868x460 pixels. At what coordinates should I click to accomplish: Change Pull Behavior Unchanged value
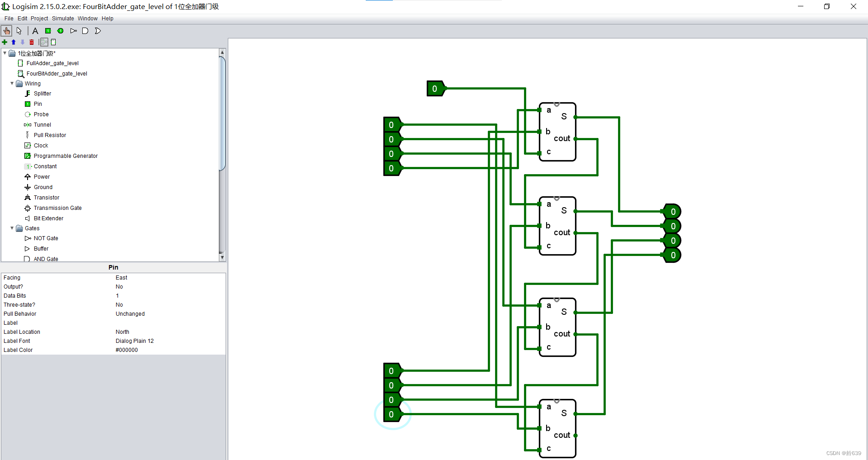coord(170,314)
